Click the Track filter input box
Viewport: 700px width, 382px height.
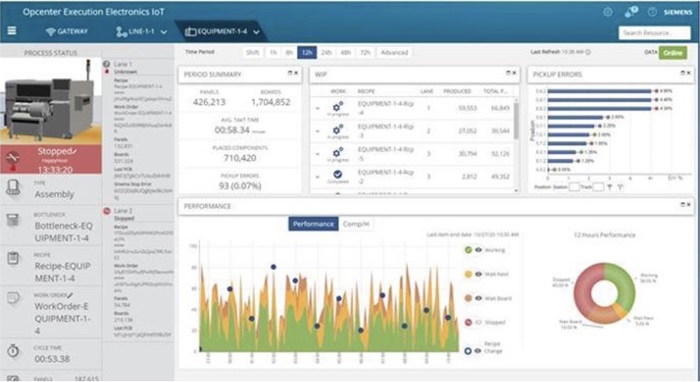pos(599,187)
